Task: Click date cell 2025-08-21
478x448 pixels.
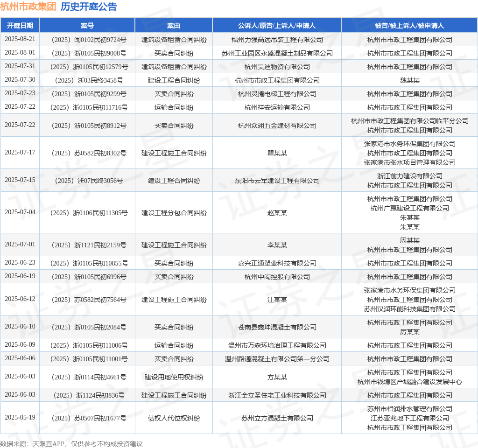Action: click(20, 39)
